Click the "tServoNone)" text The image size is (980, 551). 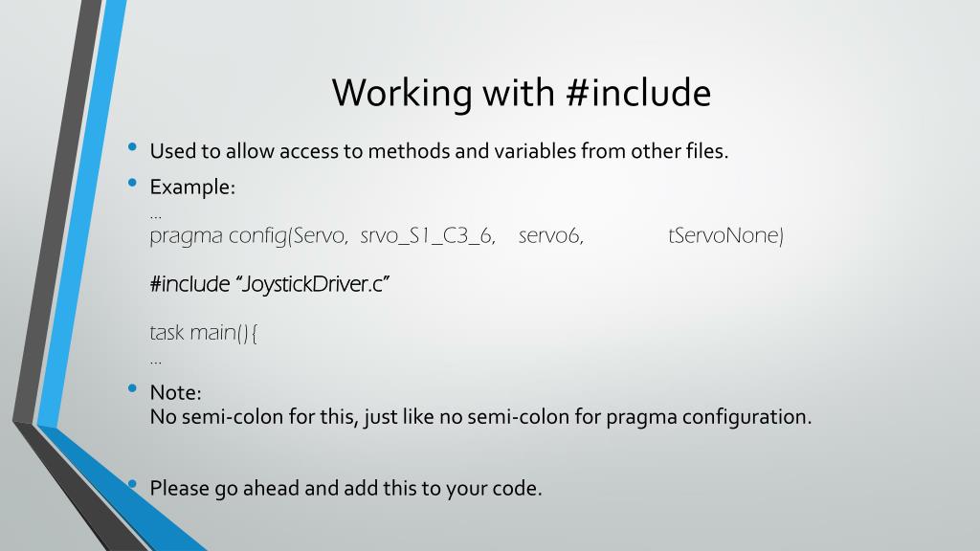coord(725,236)
